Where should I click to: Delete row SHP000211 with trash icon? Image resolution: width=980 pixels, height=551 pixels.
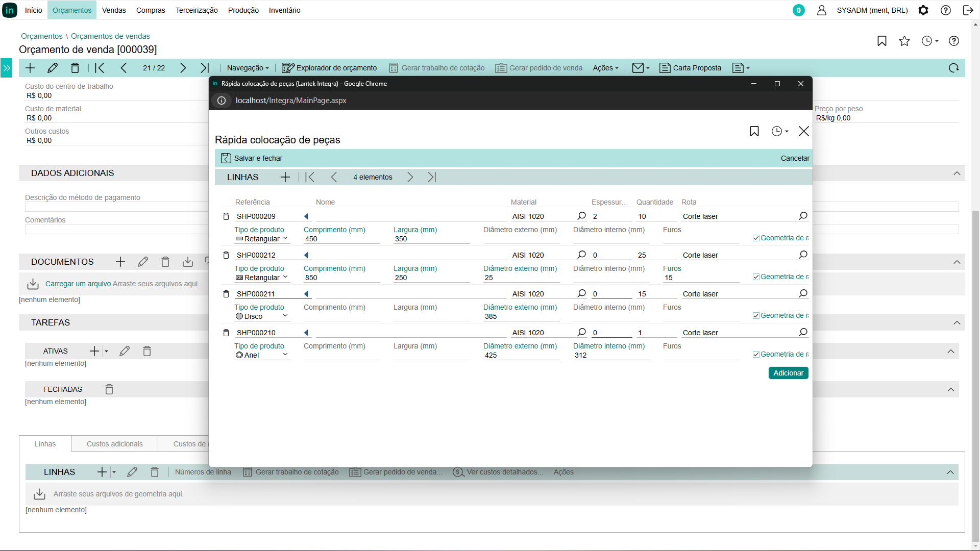(226, 294)
